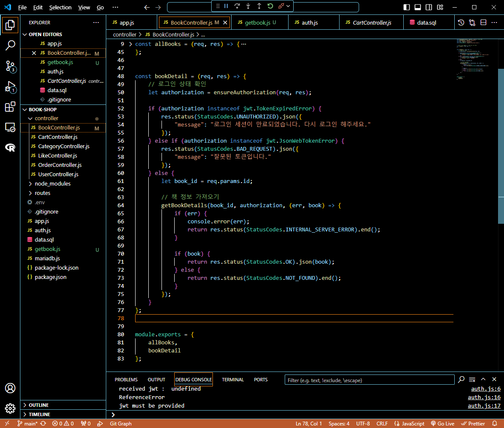Open the Explorer view in activity bar
Viewport: 504px width, 428px height.
(10, 25)
